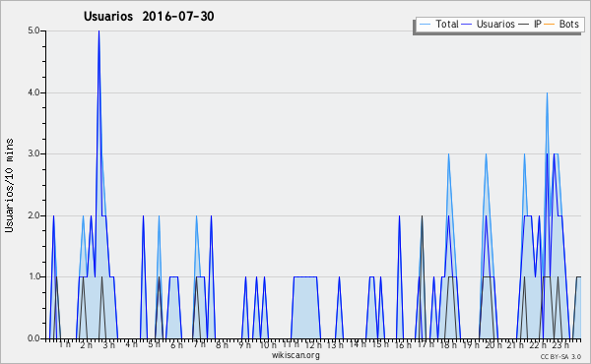Click the light blue Total legend line

tap(425, 25)
